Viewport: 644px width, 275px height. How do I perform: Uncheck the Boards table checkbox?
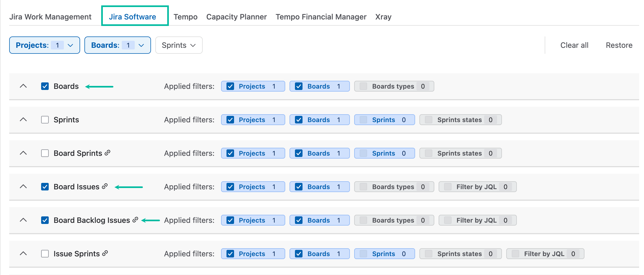coord(45,86)
